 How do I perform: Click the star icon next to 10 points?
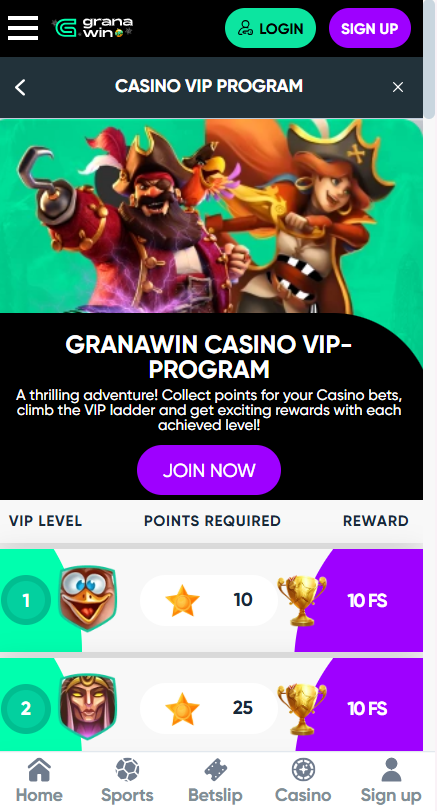coord(183,601)
